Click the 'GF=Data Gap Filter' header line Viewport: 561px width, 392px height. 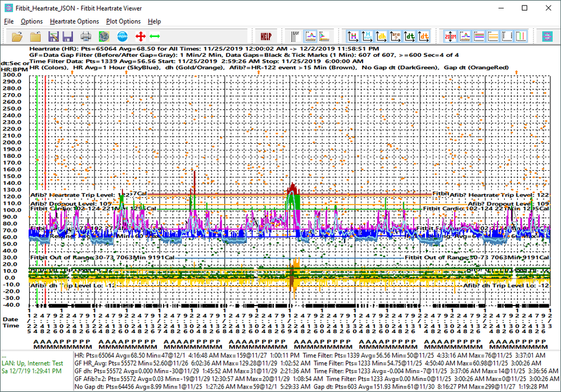point(244,55)
